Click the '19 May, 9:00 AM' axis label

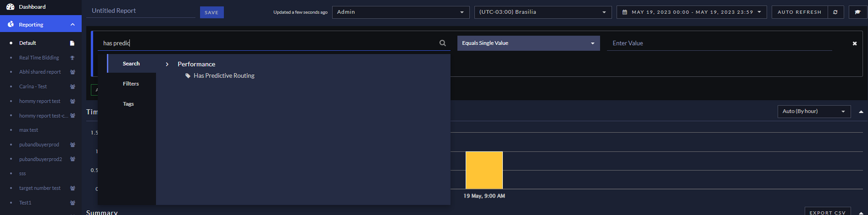coord(484,196)
